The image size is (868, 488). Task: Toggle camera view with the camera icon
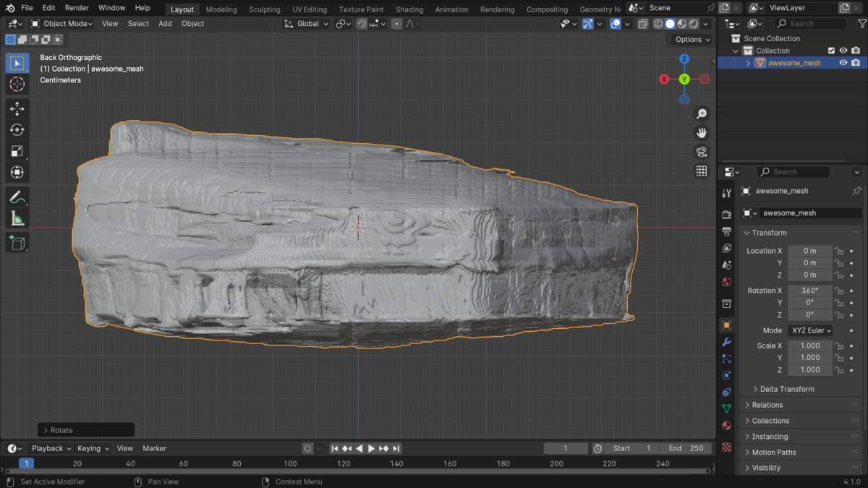pyautogui.click(x=701, y=152)
